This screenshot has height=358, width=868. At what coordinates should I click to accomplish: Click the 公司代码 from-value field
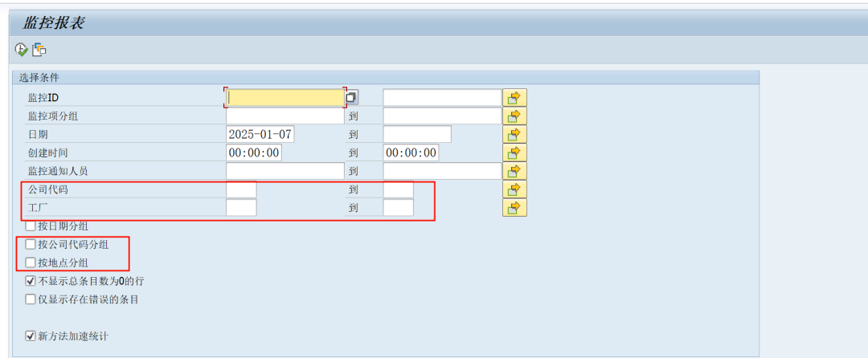[241, 189]
